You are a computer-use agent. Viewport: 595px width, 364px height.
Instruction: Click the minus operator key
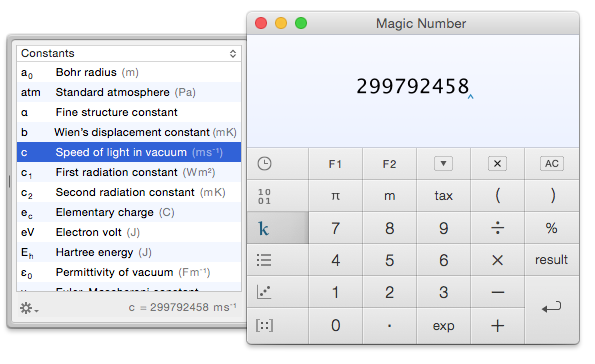click(x=497, y=292)
